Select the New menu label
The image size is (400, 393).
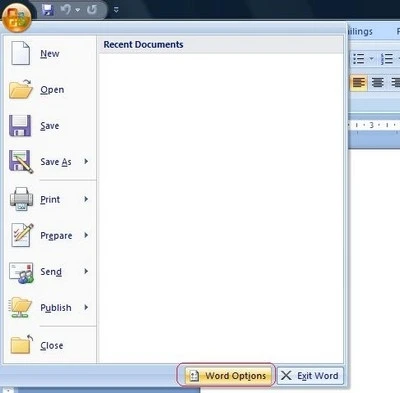tap(50, 54)
